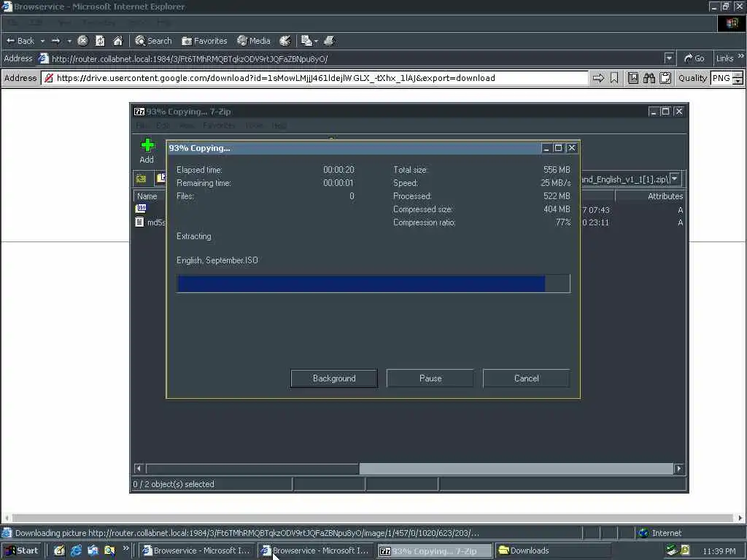The height and width of the screenshot is (560, 747).
Task: Open the Search pane in IE
Action: 153,41
